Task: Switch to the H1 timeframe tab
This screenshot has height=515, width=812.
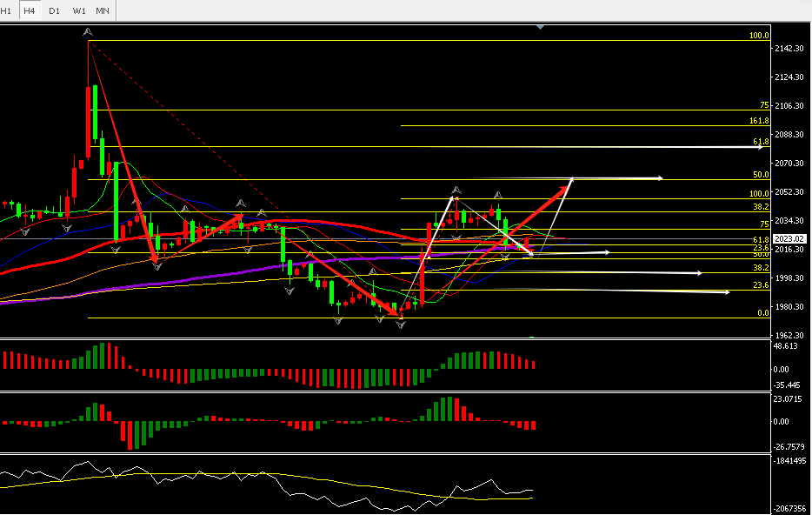Action: point(8,10)
